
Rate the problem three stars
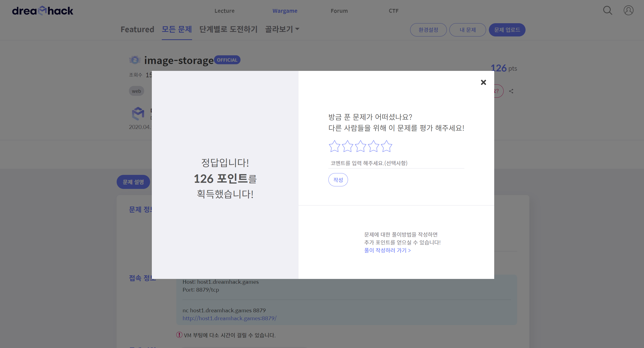pos(360,146)
